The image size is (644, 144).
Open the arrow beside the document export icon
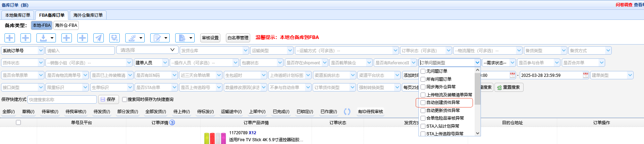191,38
